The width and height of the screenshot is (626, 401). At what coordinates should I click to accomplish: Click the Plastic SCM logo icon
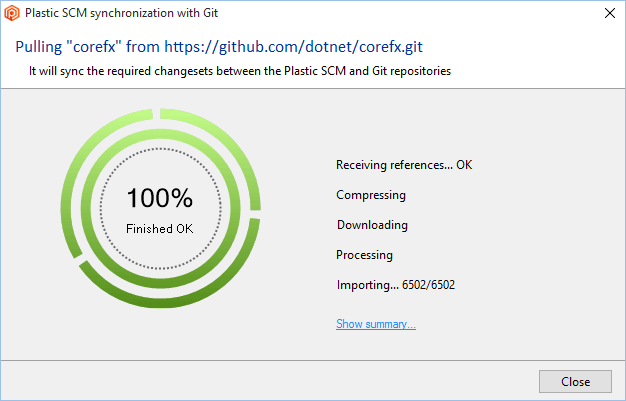[12, 13]
